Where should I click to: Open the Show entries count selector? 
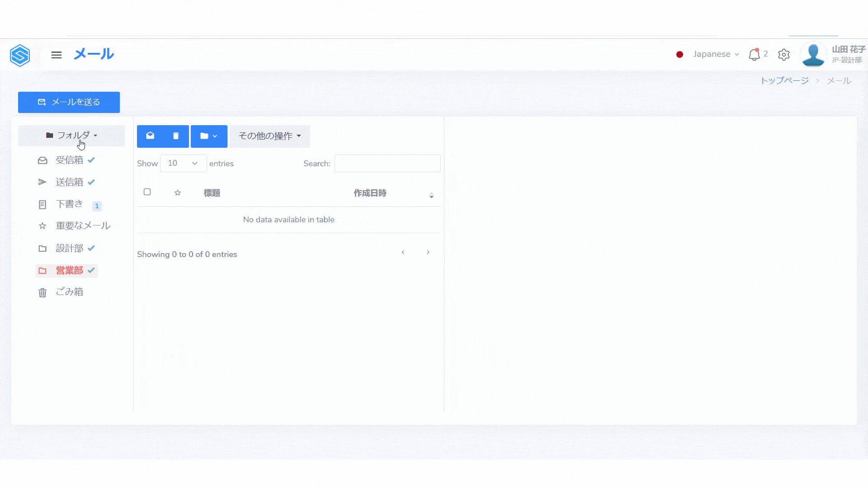click(x=183, y=163)
